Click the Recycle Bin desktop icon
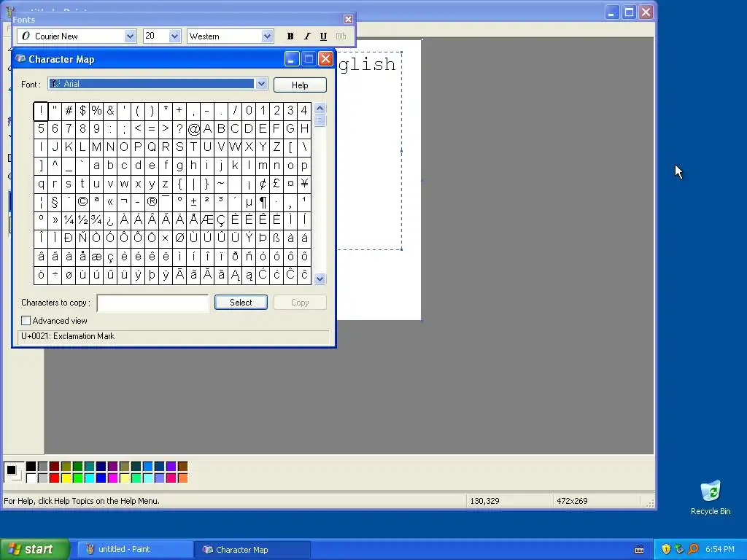Image resolution: width=747 pixels, height=560 pixels. click(711, 497)
